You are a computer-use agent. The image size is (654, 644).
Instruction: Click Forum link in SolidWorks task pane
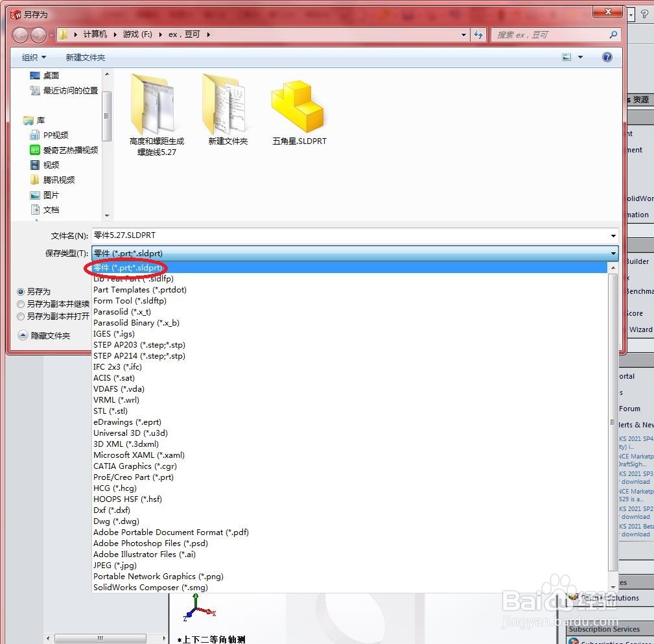point(630,409)
